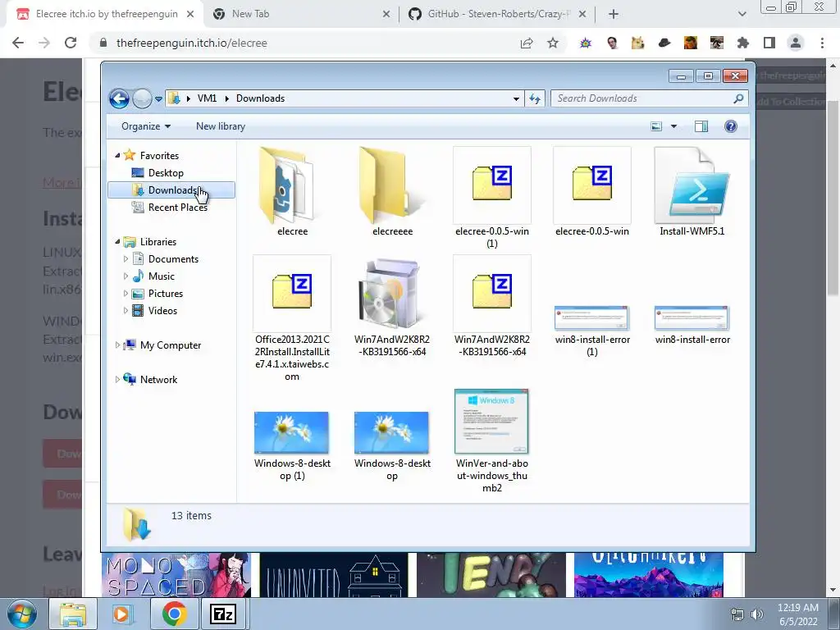The image size is (840, 630).
Task: Click Downloads in the address breadcrumb
Action: coord(260,98)
